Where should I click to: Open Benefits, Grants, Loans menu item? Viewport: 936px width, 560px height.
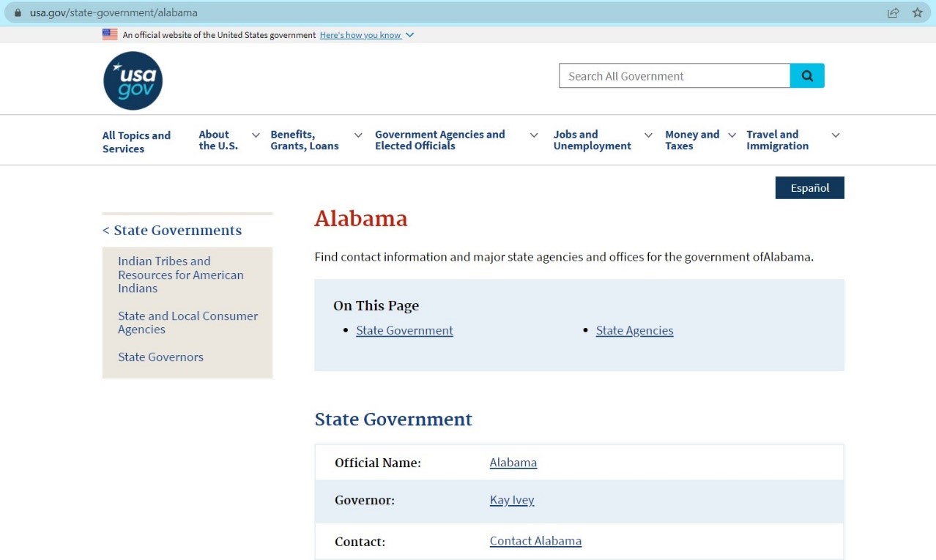305,140
